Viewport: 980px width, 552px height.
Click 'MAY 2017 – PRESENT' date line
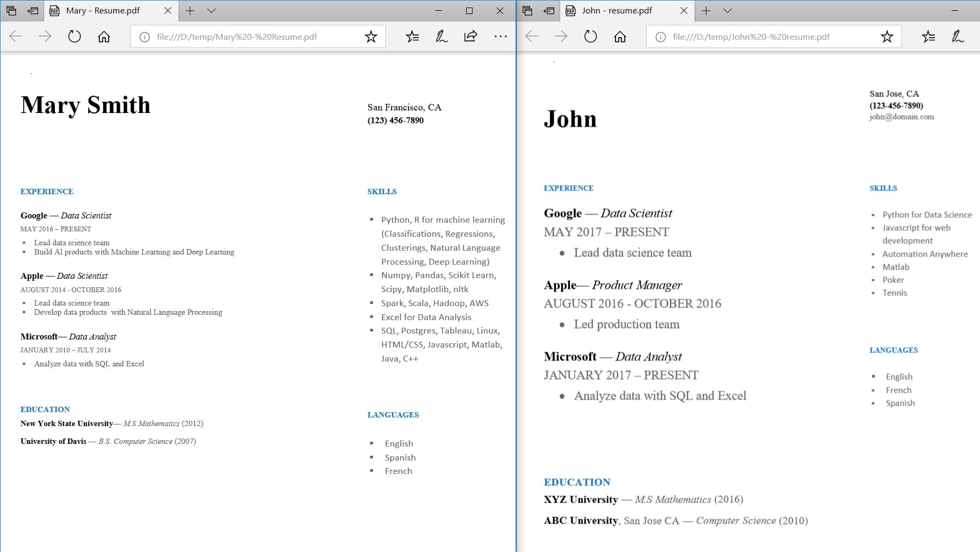606,232
